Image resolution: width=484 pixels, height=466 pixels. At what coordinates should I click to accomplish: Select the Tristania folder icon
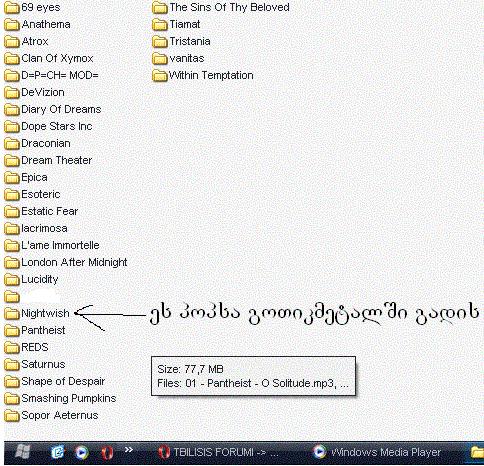[160, 41]
